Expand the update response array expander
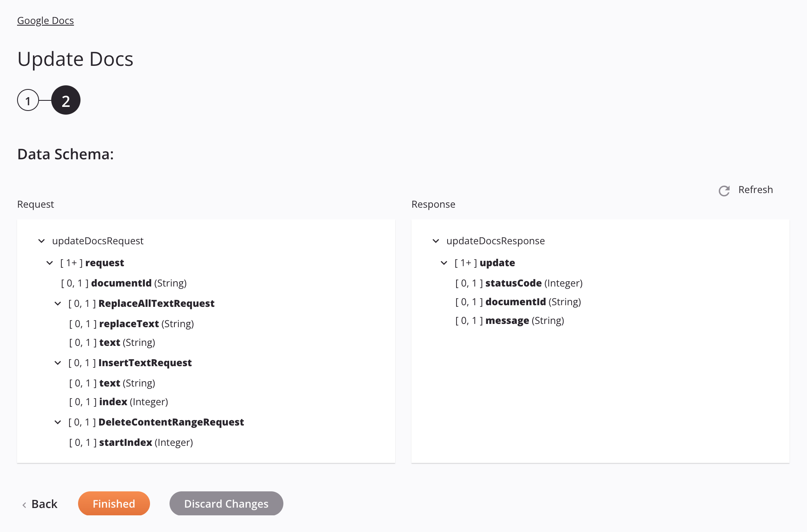 pos(444,263)
